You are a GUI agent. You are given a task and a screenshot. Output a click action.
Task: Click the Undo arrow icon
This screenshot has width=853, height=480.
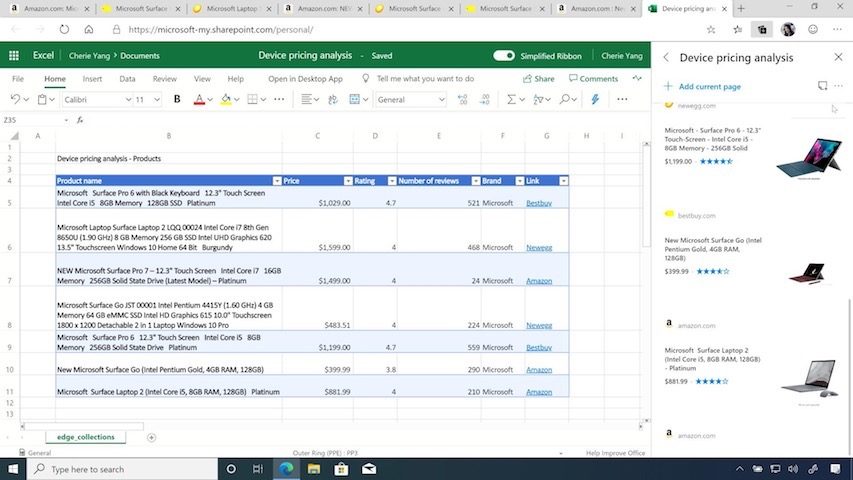(x=15, y=99)
